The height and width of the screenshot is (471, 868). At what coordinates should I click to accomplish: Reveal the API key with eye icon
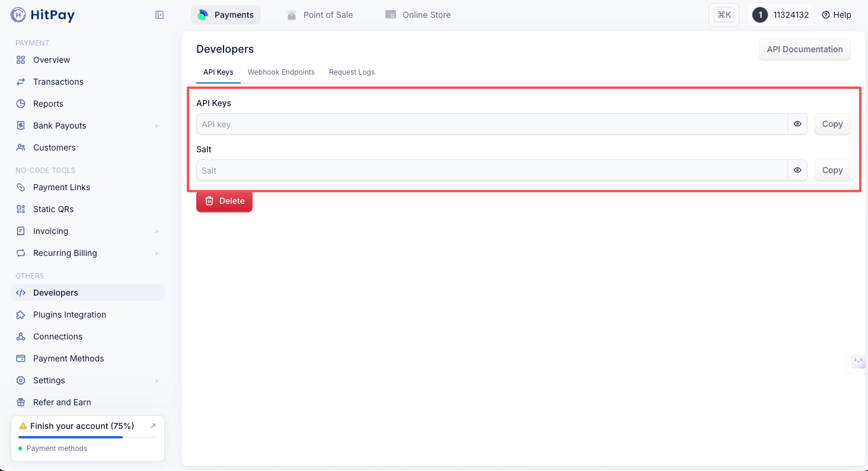pos(797,124)
